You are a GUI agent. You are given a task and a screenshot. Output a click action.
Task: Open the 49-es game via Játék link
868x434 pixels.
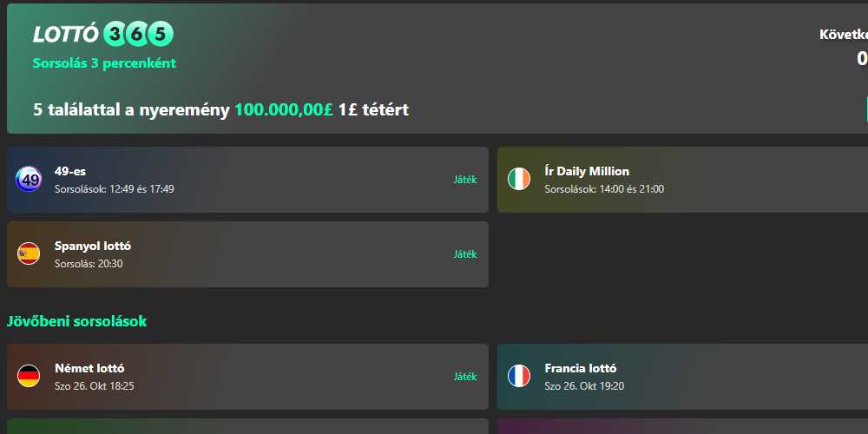(x=465, y=180)
